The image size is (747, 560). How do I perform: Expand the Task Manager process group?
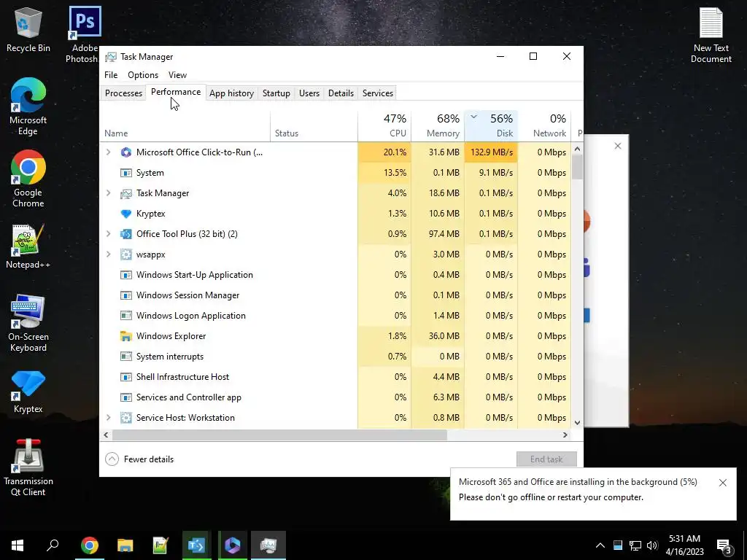click(108, 193)
